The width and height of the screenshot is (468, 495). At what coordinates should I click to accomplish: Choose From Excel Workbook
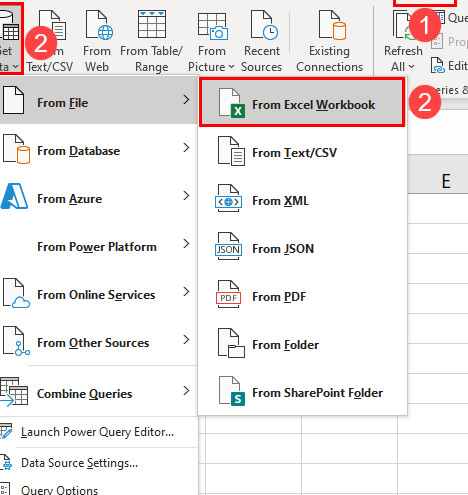pos(302,102)
